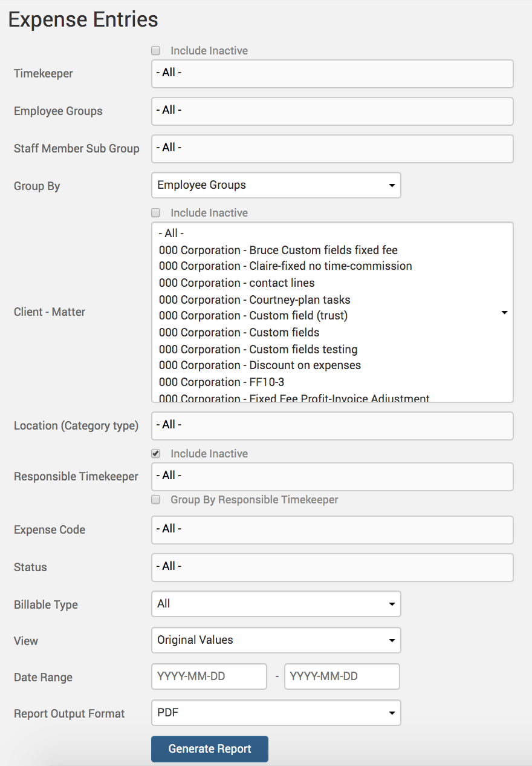Check Include Inactive above Timekeeper field
The height and width of the screenshot is (766, 532).
coord(156,51)
